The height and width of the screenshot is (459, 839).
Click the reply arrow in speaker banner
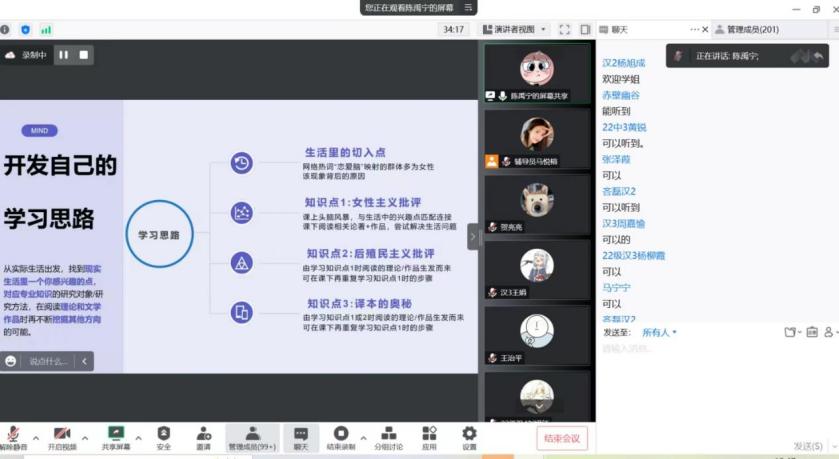click(x=818, y=56)
